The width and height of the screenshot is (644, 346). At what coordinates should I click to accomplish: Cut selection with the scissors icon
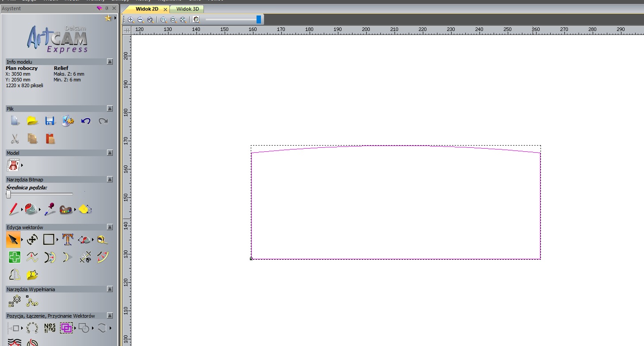click(x=15, y=138)
